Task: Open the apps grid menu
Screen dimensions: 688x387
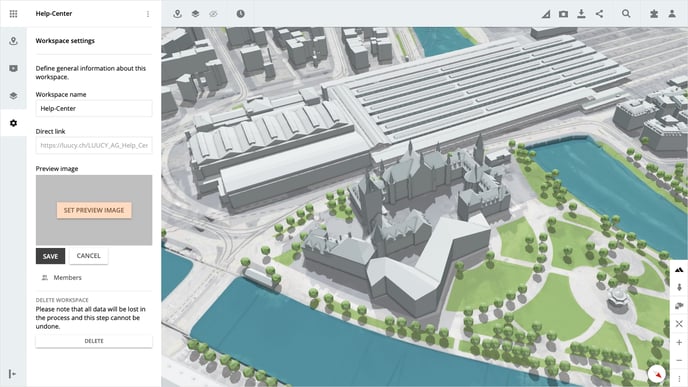Action: (x=14, y=14)
